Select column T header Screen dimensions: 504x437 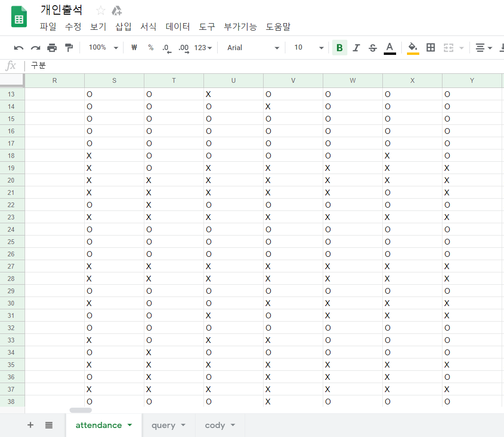click(x=174, y=81)
